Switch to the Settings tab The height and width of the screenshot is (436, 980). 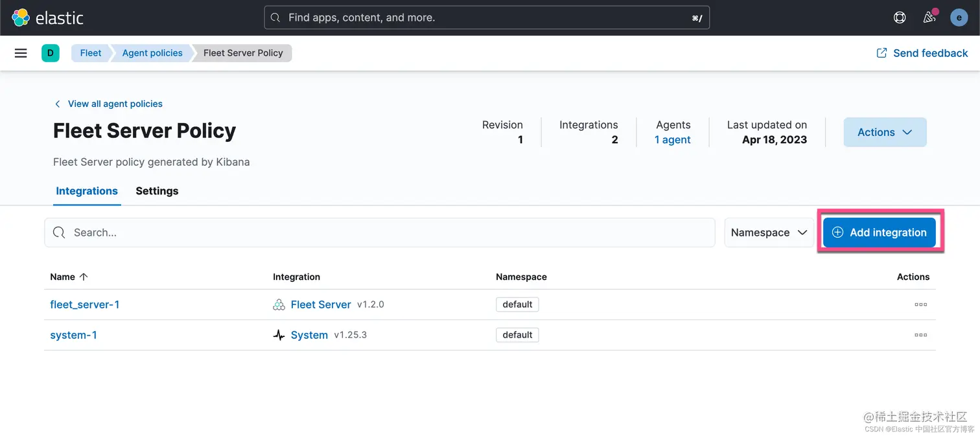pos(157,191)
